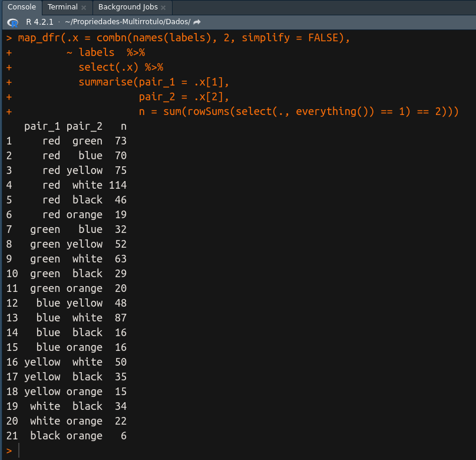Click the view current directory arrow icon
This screenshot has width=476, height=460.
(197, 22)
